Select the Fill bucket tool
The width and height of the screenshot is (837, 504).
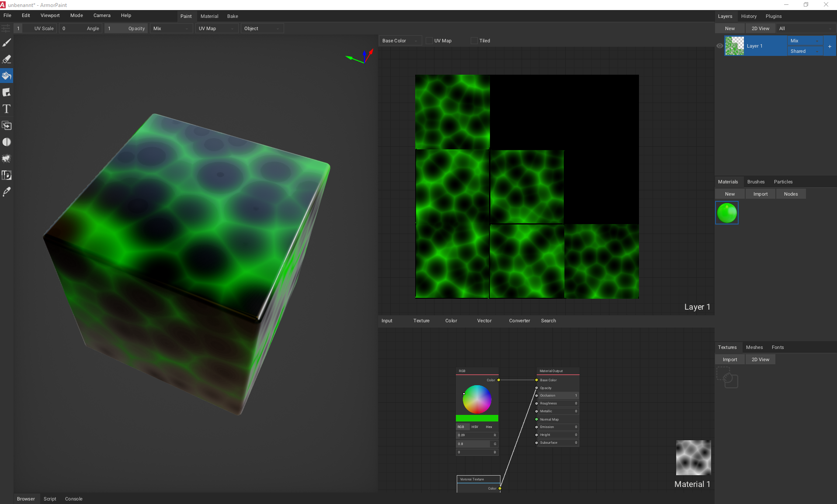(7, 76)
